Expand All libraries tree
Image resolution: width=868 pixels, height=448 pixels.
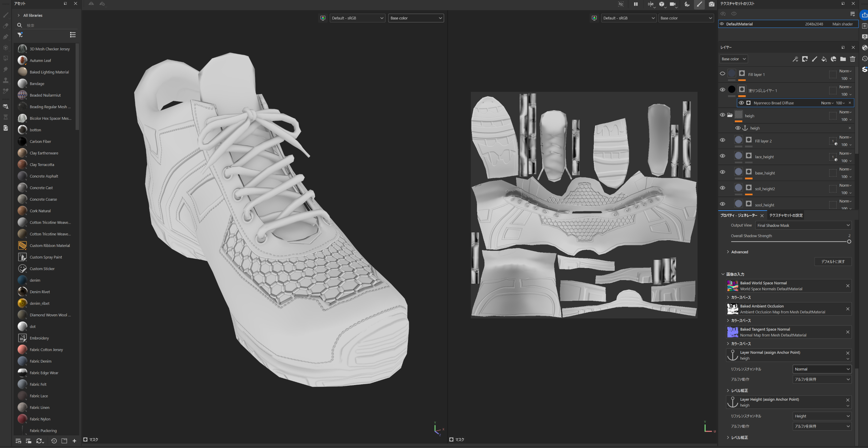tap(19, 15)
